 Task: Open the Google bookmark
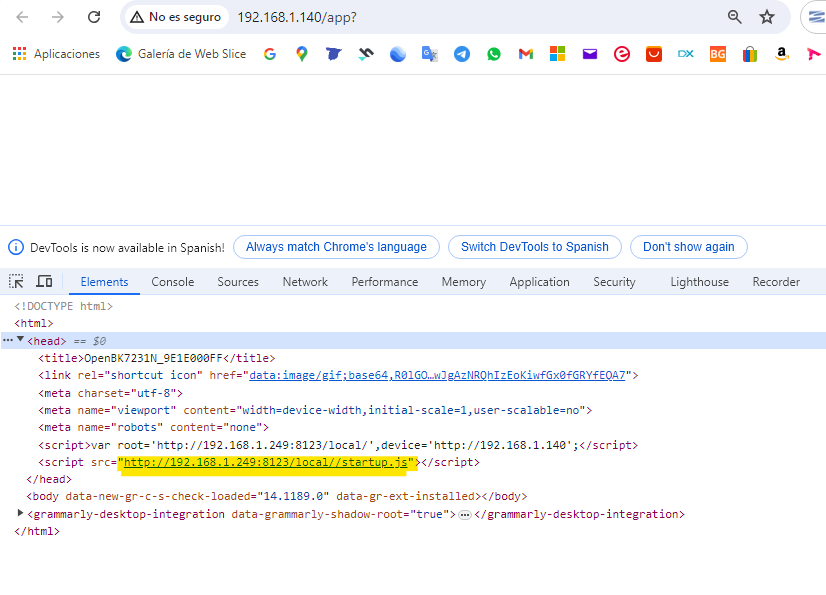[x=270, y=54]
